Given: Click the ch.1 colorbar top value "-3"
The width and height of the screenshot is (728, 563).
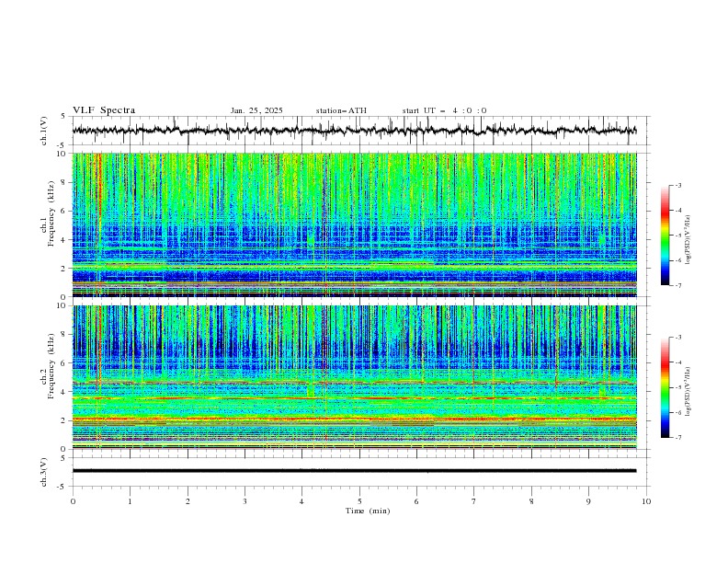Looking at the screenshot, I should 678,185.
